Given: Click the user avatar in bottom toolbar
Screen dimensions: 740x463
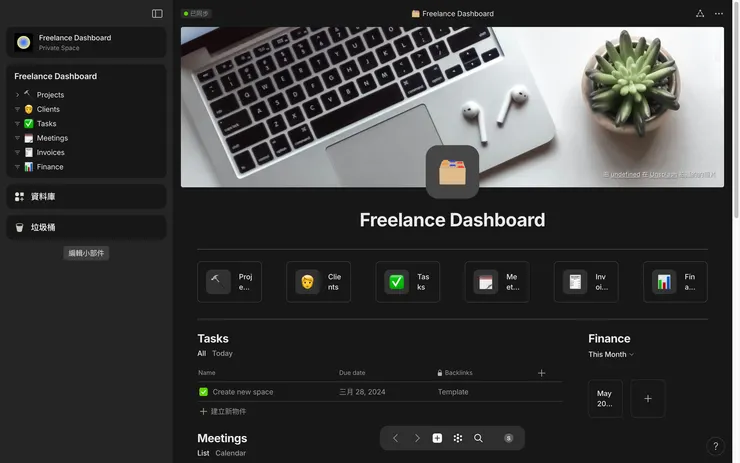Looking at the screenshot, I should coord(508,438).
